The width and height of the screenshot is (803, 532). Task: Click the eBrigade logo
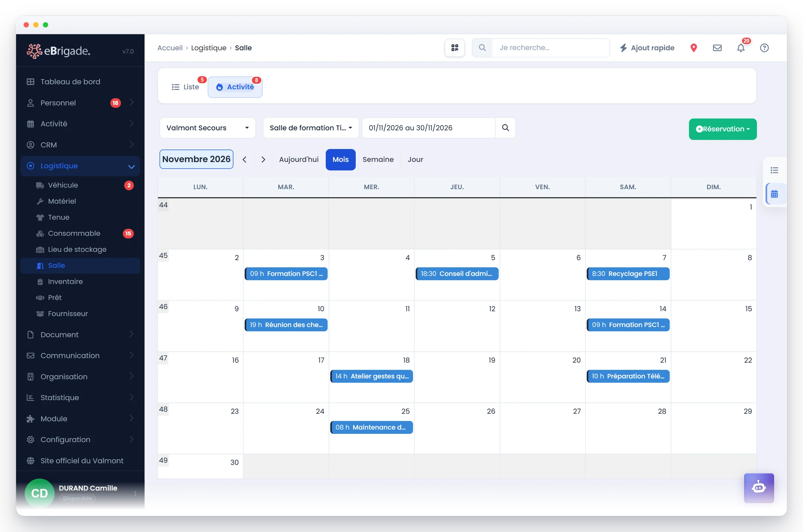point(58,51)
